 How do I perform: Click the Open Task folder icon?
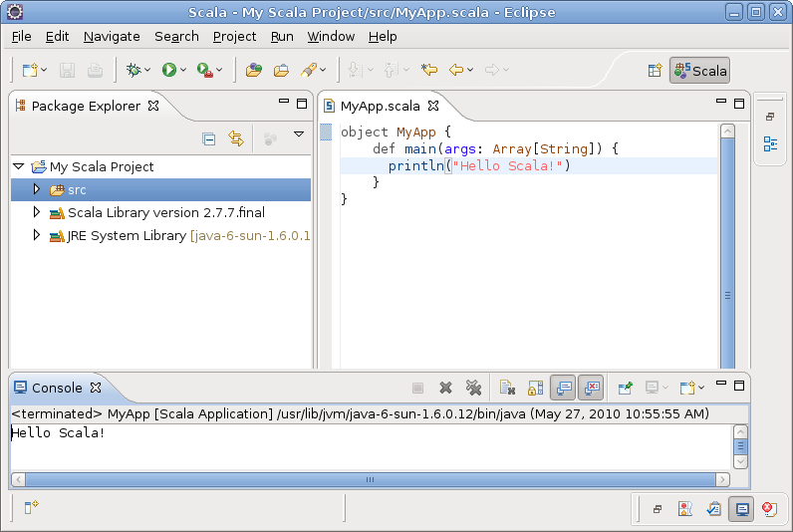281,70
